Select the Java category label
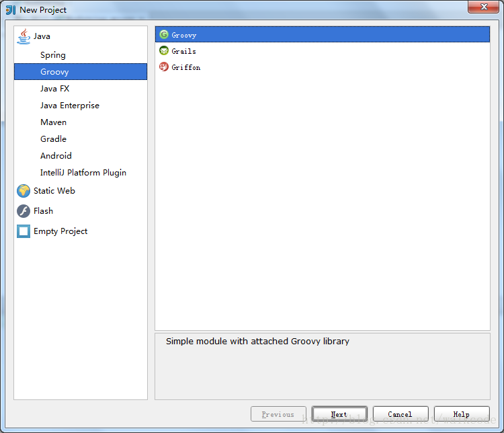The width and height of the screenshot is (504, 433). [x=42, y=36]
